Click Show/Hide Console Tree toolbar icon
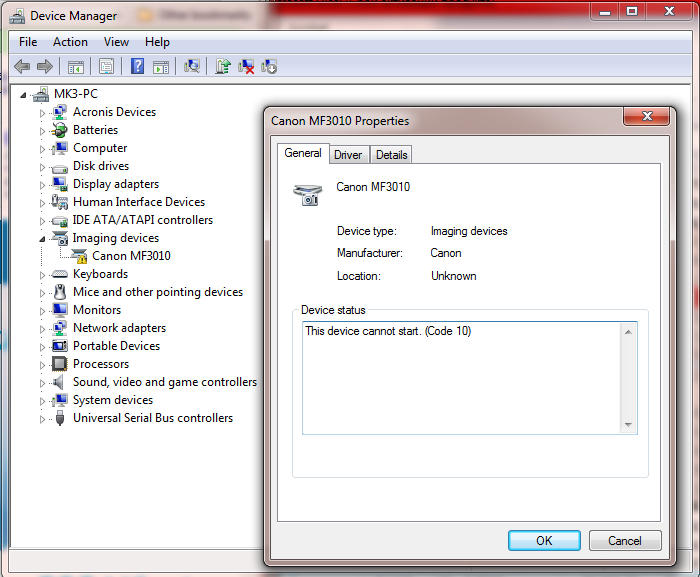 tap(75, 67)
